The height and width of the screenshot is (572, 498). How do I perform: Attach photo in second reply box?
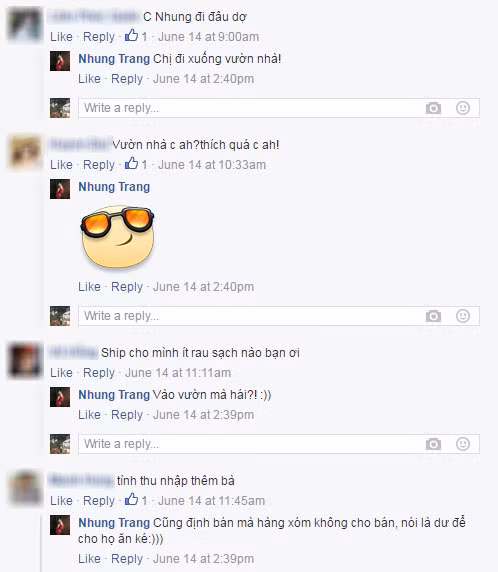pos(433,316)
